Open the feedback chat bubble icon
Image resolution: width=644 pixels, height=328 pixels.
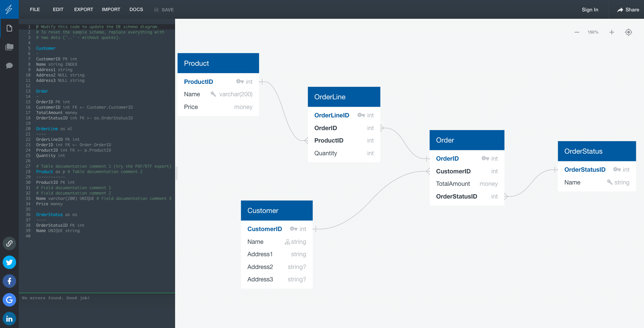click(x=9, y=66)
